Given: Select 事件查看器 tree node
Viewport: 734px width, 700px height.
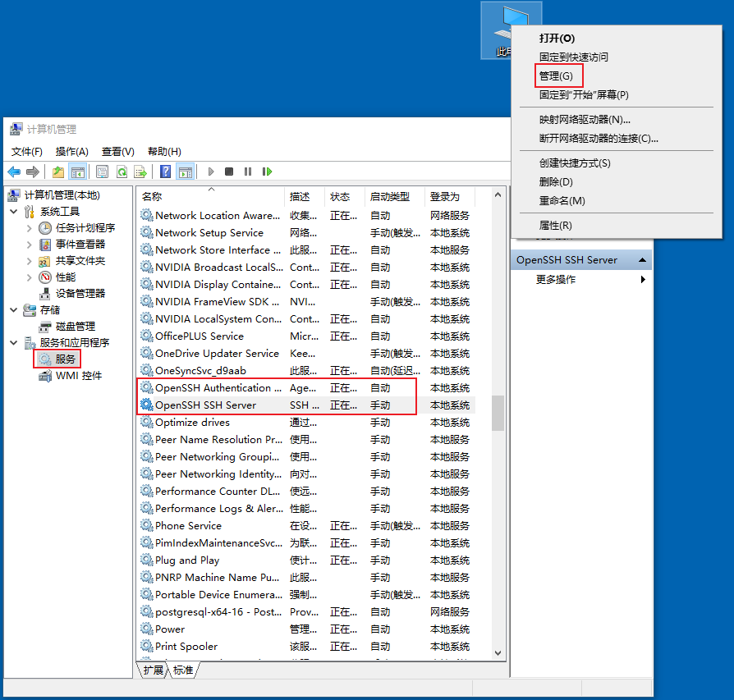Looking at the screenshot, I should click(80, 245).
